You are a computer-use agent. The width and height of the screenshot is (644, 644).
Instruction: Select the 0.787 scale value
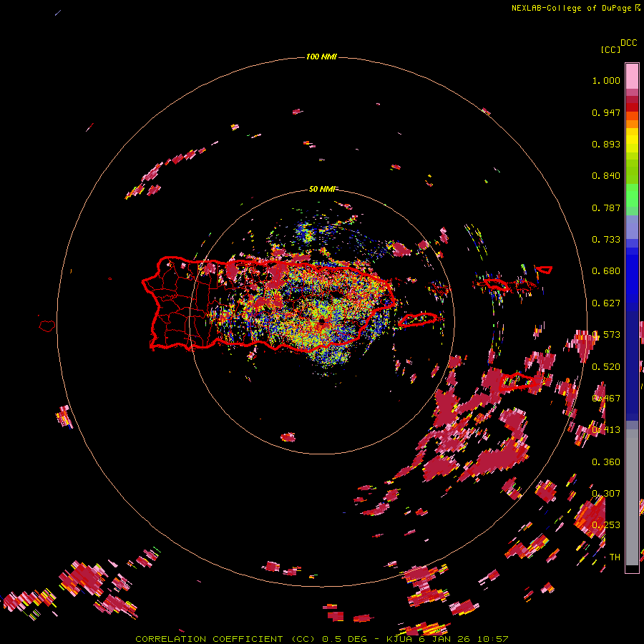[x=606, y=208]
